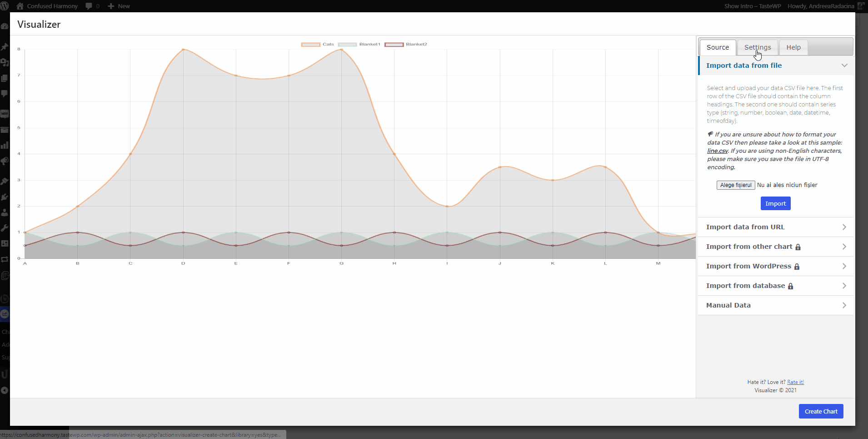The image size is (868, 439).
Task: Expand the Import data from URL section
Action: (x=775, y=227)
